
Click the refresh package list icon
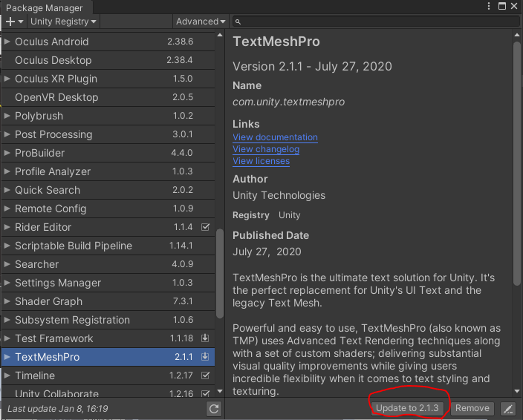click(214, 409)
